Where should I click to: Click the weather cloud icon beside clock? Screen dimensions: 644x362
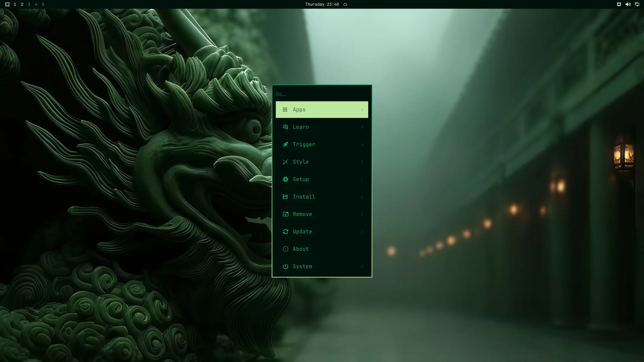[x=345, y=4]
